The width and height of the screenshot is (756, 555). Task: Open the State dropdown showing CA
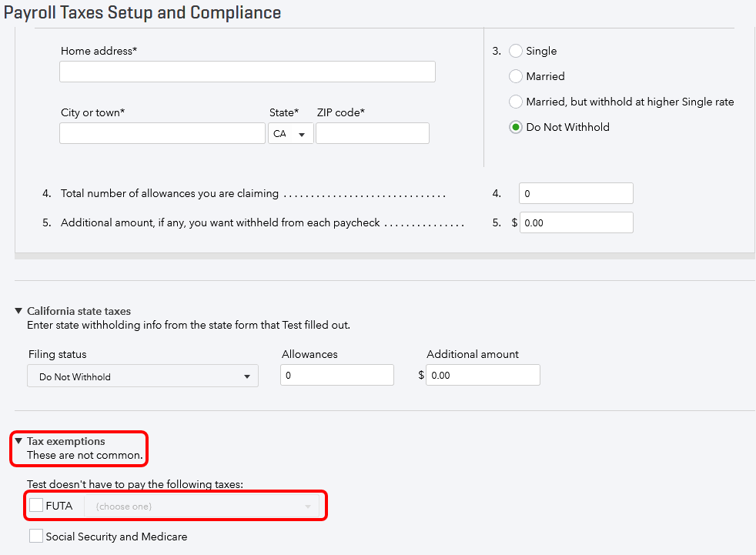(291, 134)
